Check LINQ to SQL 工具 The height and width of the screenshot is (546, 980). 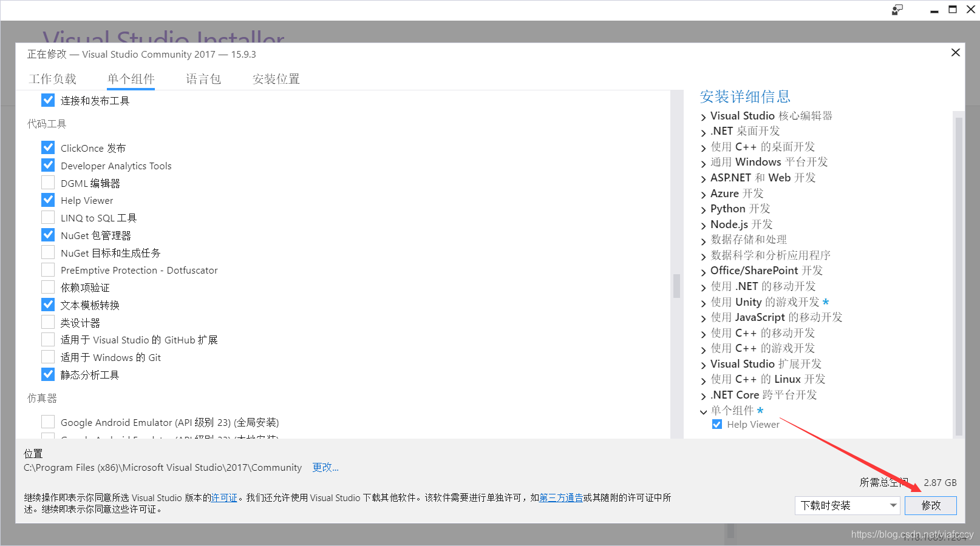coord(48,217)
